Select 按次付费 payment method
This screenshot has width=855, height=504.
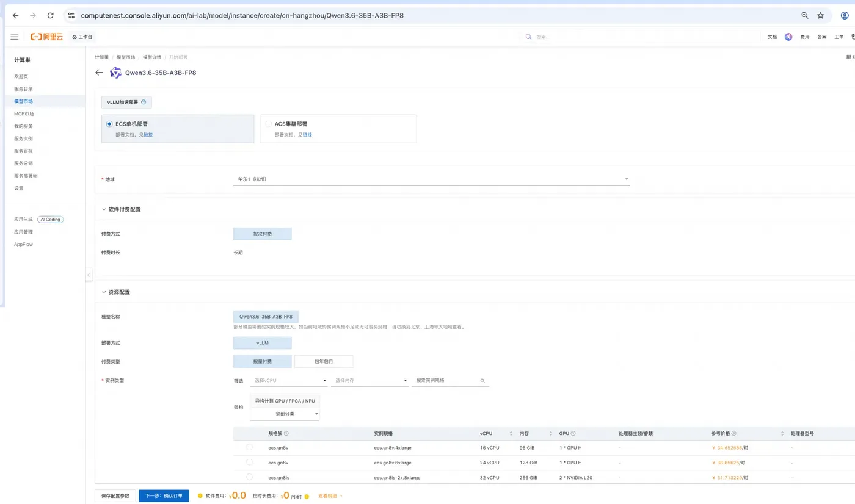pos(263,234)
